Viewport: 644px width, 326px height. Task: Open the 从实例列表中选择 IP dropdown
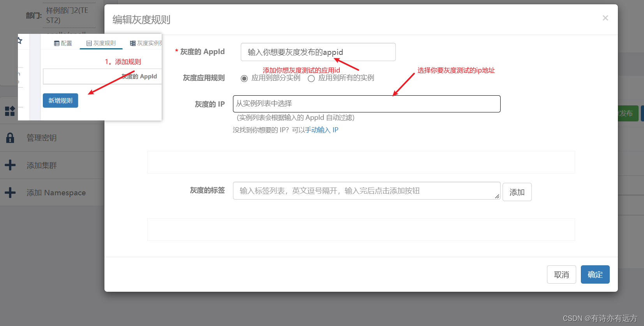point(367,104)
